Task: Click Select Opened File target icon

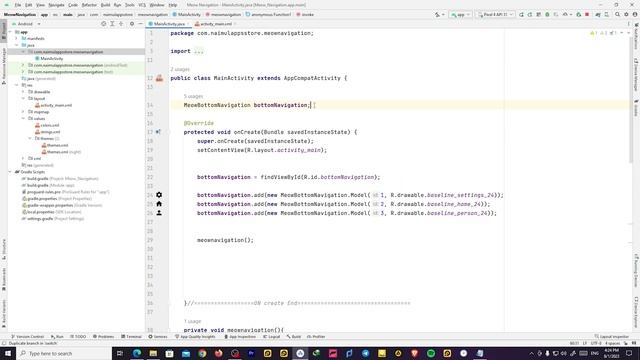Action: pos(104,24)
